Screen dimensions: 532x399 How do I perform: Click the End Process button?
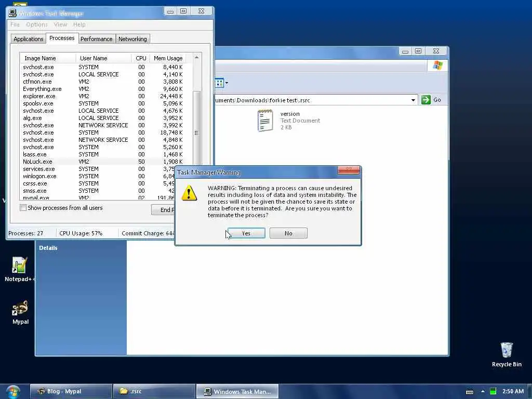pos(164,210)
